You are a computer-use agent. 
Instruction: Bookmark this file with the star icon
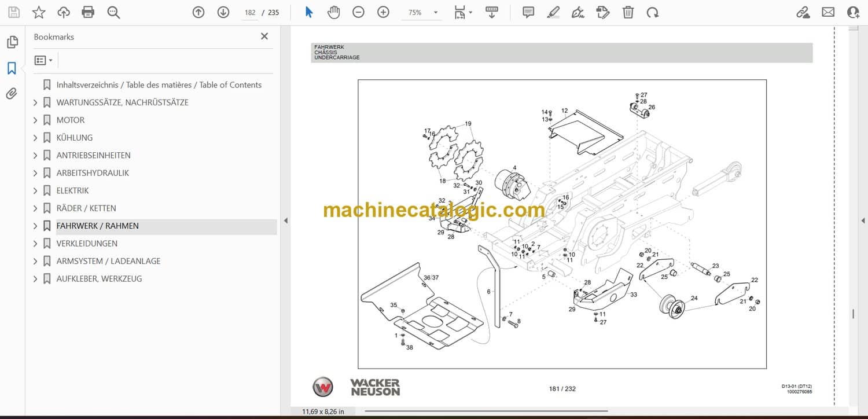tap(39, 12)
